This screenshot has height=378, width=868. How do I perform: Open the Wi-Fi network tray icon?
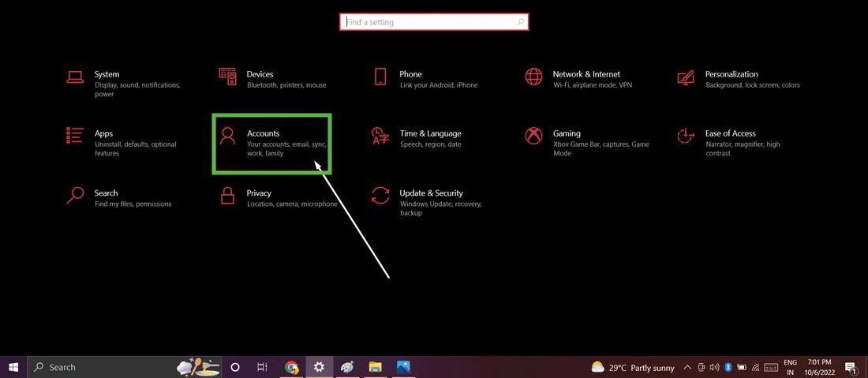click(x=755, y=368)
